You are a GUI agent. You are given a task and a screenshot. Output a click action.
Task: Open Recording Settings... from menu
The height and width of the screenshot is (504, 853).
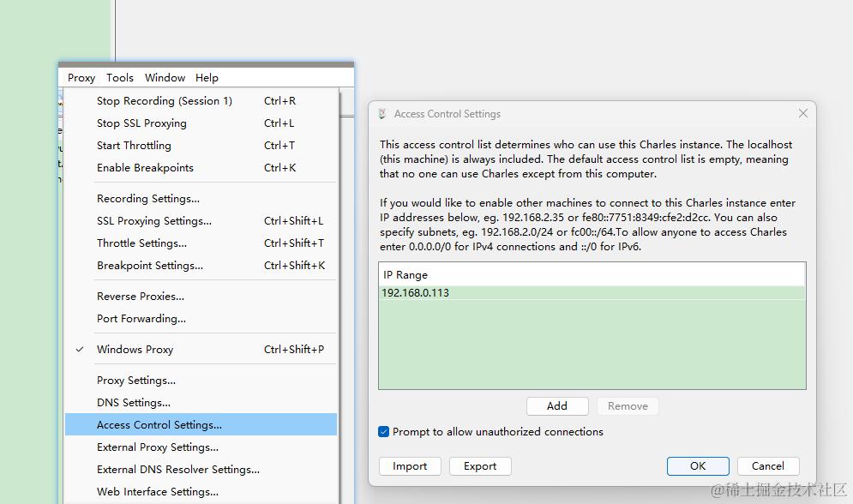pyautogui.click(x=201, y=199)
